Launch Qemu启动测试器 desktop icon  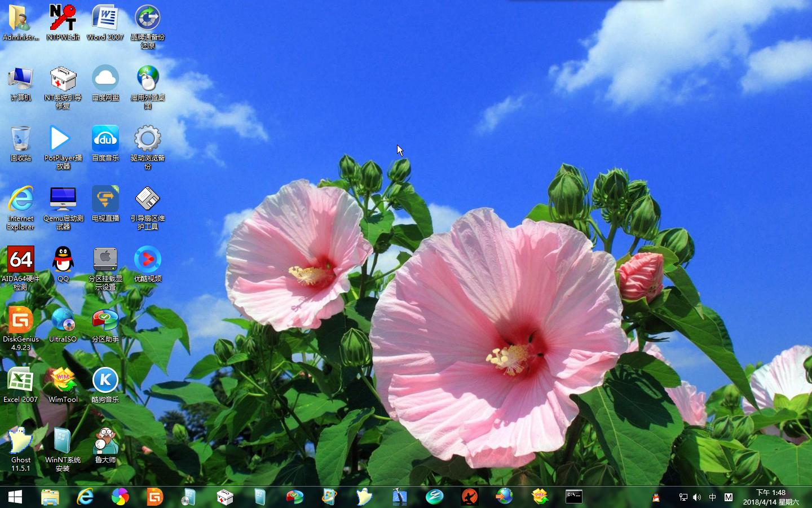click(x=63, y=208)
